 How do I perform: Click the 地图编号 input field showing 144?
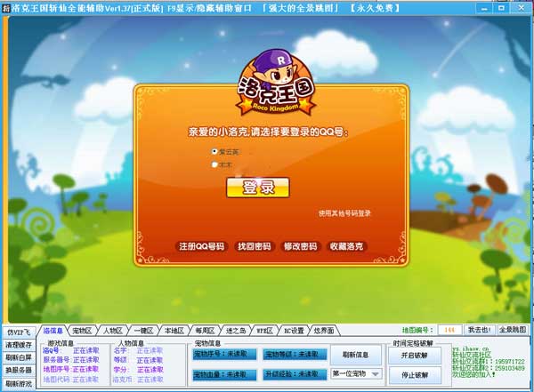449,330
